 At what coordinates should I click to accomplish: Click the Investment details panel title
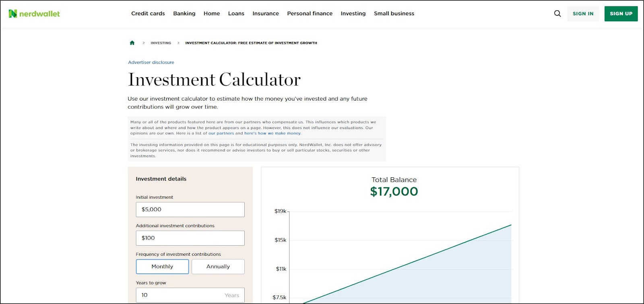tap(161, 179)
